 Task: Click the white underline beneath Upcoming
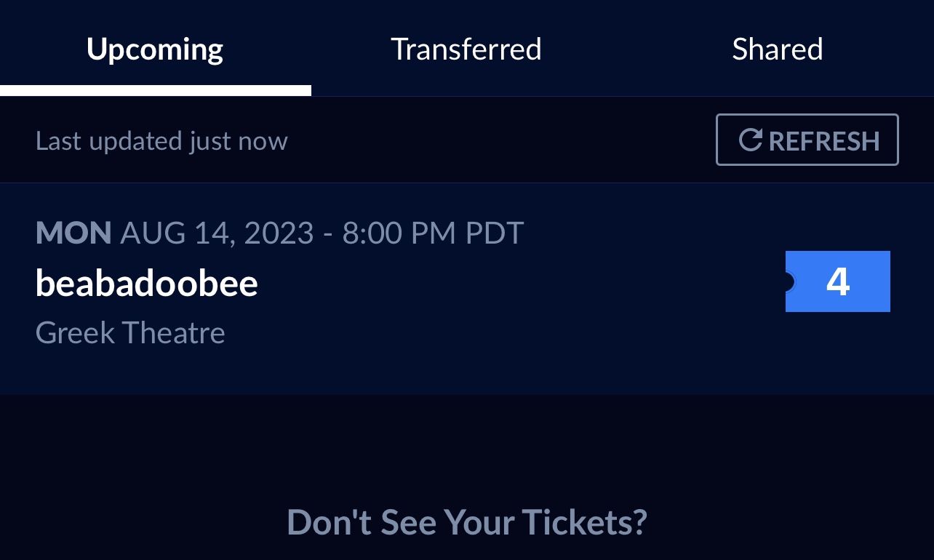pyautogui.click(x=155, y=90)
